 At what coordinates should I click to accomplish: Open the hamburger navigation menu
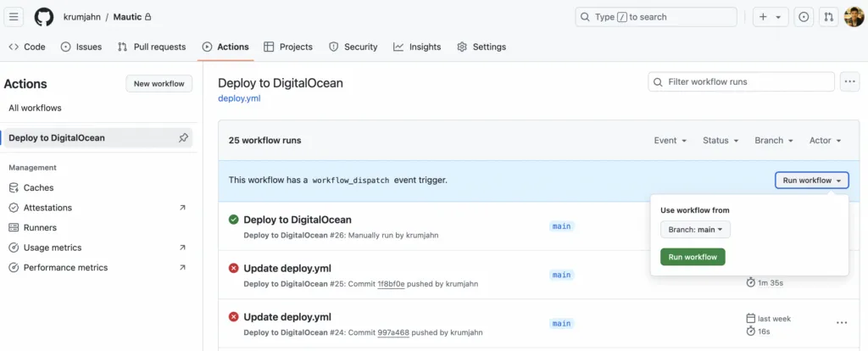click(15, 17)
